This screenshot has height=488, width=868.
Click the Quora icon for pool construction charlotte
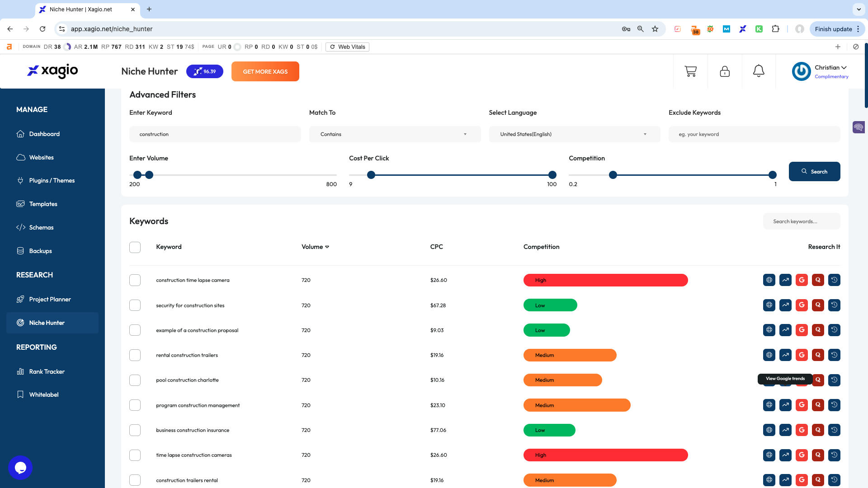pyautogui.click(x=818, y=380)
